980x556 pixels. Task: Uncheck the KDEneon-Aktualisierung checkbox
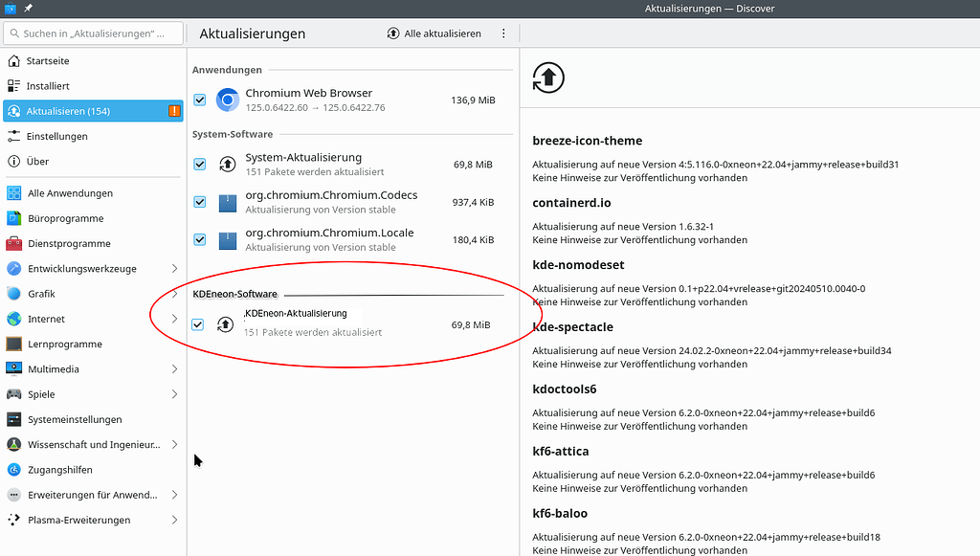tap(197, 324)
